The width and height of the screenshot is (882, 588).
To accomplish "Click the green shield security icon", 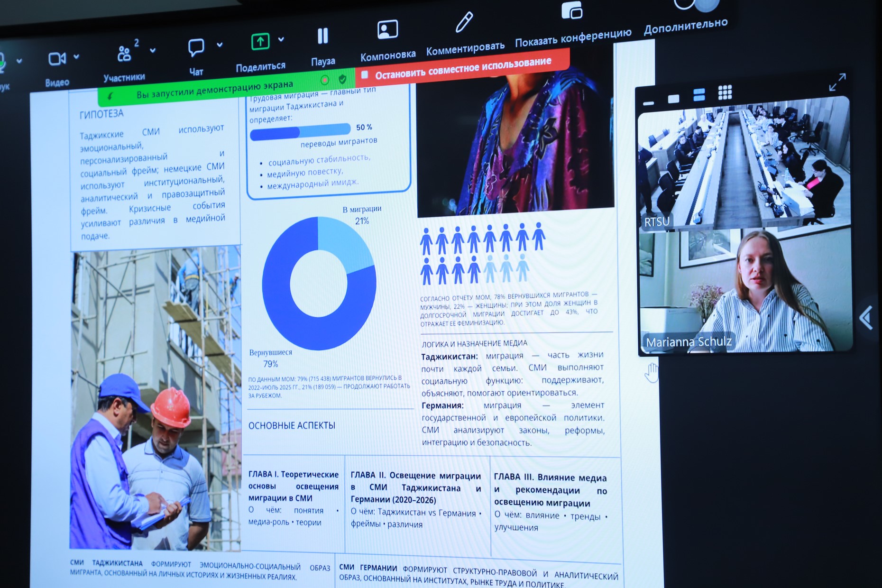I will click(342, 79).
